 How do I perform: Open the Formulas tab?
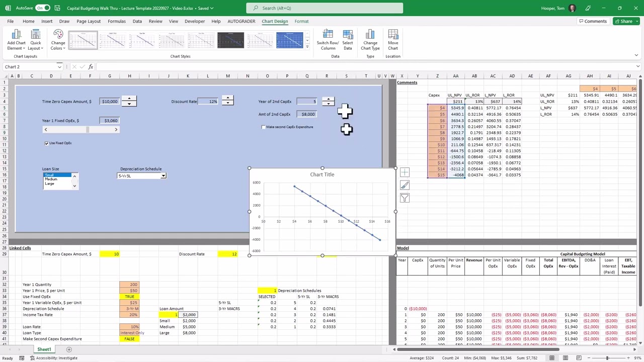[x=117, y=21]
